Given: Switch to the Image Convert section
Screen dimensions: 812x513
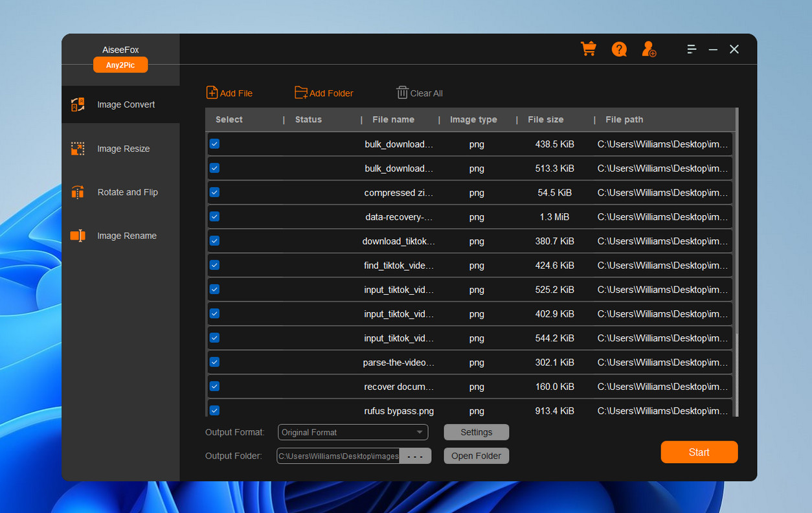Looking at the screenshot, I should point(120,104).
